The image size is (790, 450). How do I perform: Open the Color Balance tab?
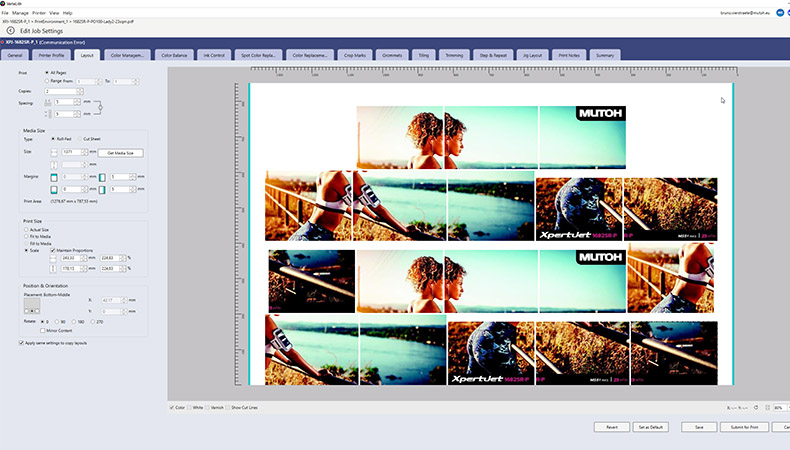(x=174, y=55)
